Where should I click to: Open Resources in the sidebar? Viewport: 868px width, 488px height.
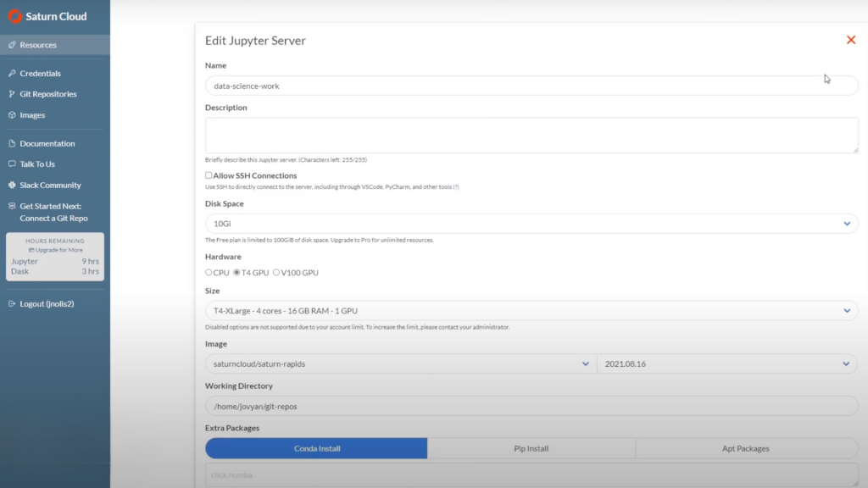point(55,45)
